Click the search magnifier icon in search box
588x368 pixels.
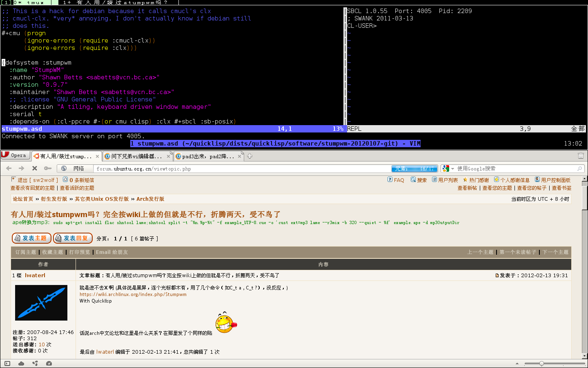(579, 168)
